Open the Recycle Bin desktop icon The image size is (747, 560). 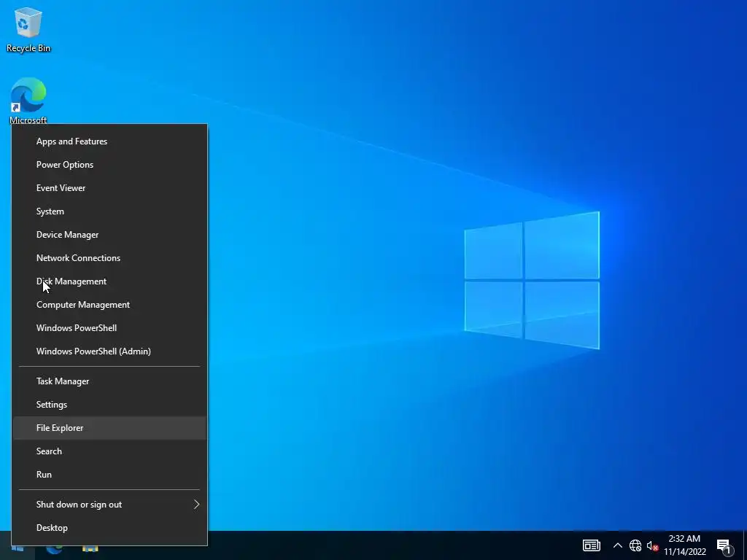tap(28, 29)
